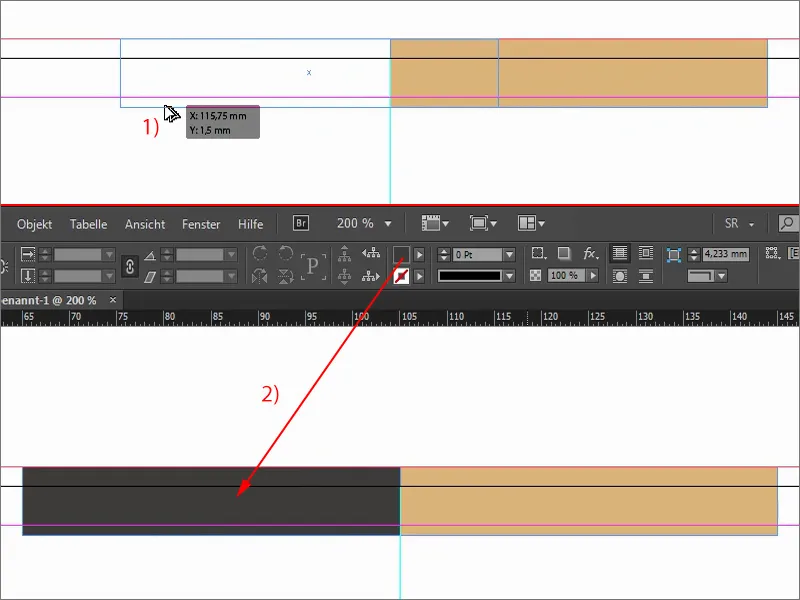The image size is (800, 600).
Task: Click the stroke swatch with red slash
Action: coord(401,277)
